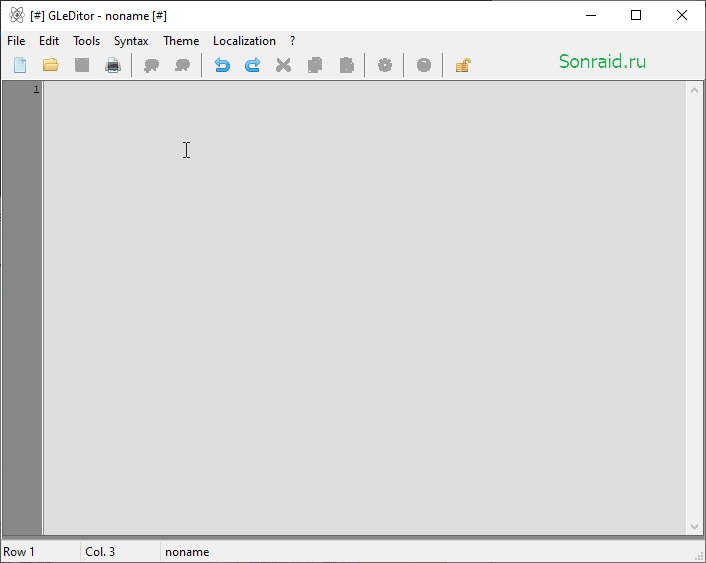706x563 pixels.
Task: Click the 'Col. 3' status bar entry
Action: coord(100,552)
